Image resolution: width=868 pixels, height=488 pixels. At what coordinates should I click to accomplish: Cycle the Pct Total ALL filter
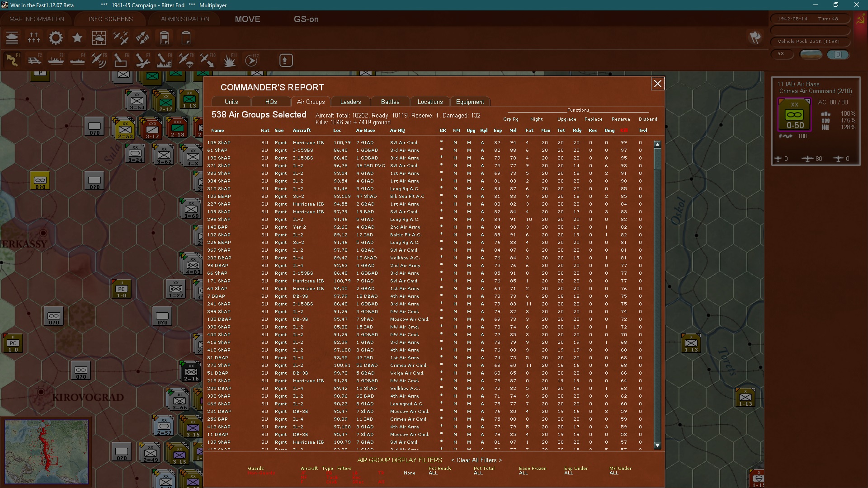[x=479, y=473]
